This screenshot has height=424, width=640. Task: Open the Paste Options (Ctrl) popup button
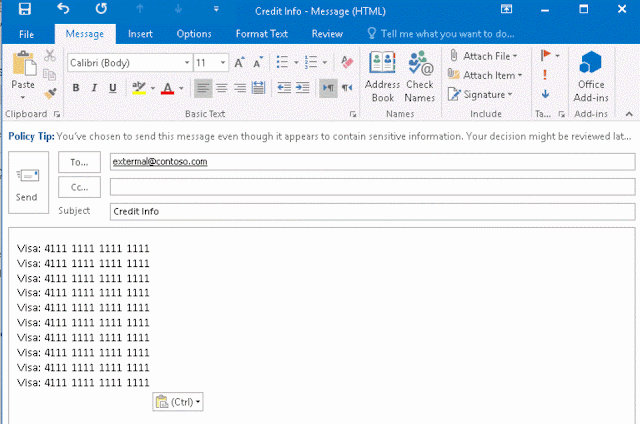click(178, 402)
